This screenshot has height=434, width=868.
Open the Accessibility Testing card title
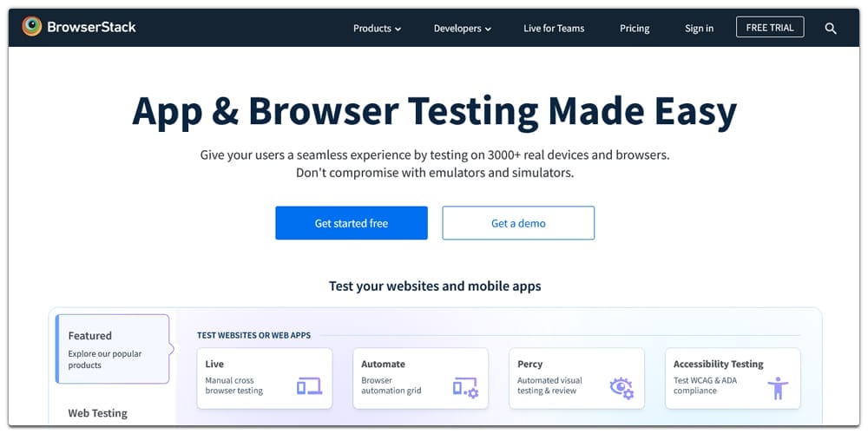718,364
